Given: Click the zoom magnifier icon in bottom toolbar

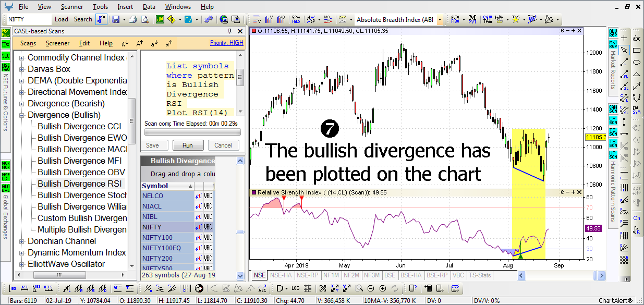Looking at the screenshot, I should pos(359,288).
